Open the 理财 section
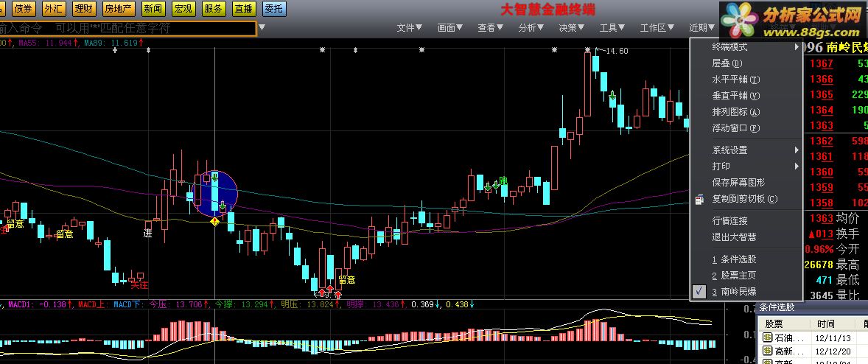This screenshot has height=364, width=868. 83,8
